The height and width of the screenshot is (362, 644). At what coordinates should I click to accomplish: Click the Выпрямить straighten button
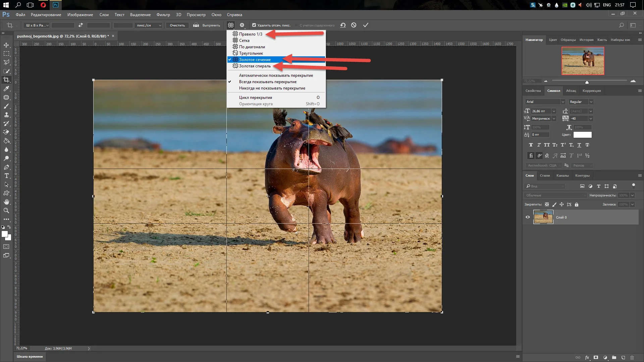click(x=207, y=25)
